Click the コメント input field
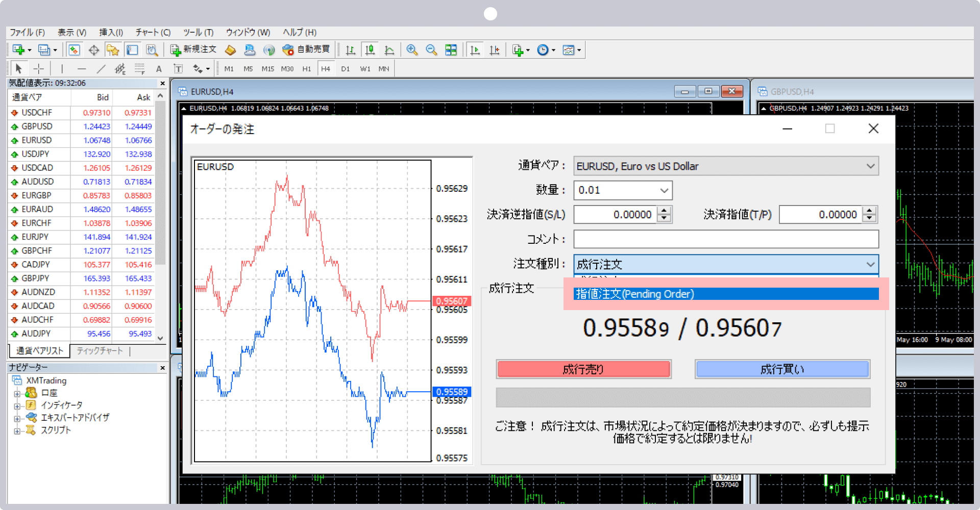The image size is (980, 510). (x=726, y=239)
